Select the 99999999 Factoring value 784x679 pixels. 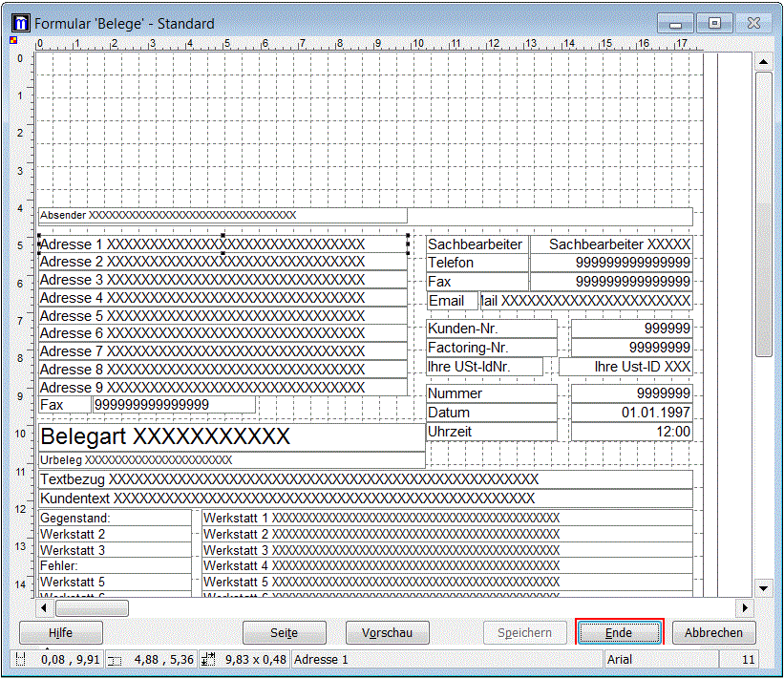(632, 348)
